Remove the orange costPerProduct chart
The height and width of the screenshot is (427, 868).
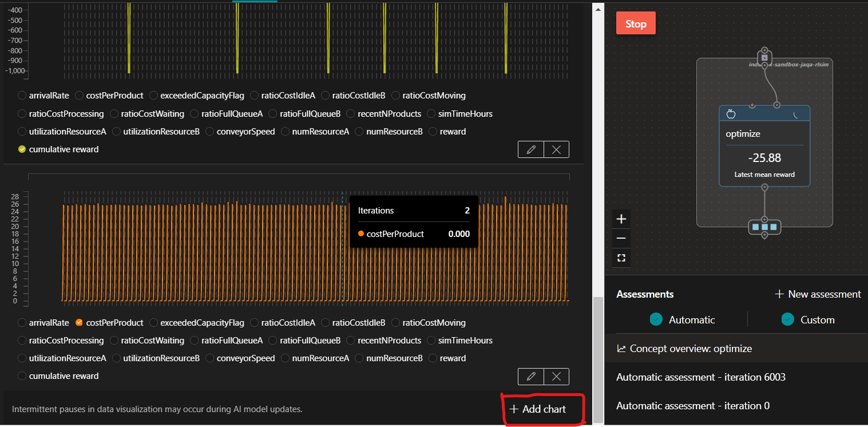[556, 377]
